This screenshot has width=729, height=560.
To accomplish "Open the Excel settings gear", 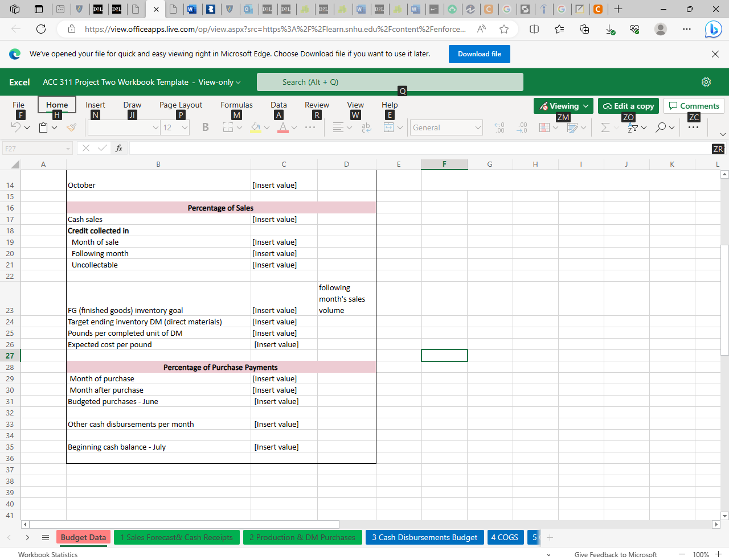I will click(x=706, y=82).
